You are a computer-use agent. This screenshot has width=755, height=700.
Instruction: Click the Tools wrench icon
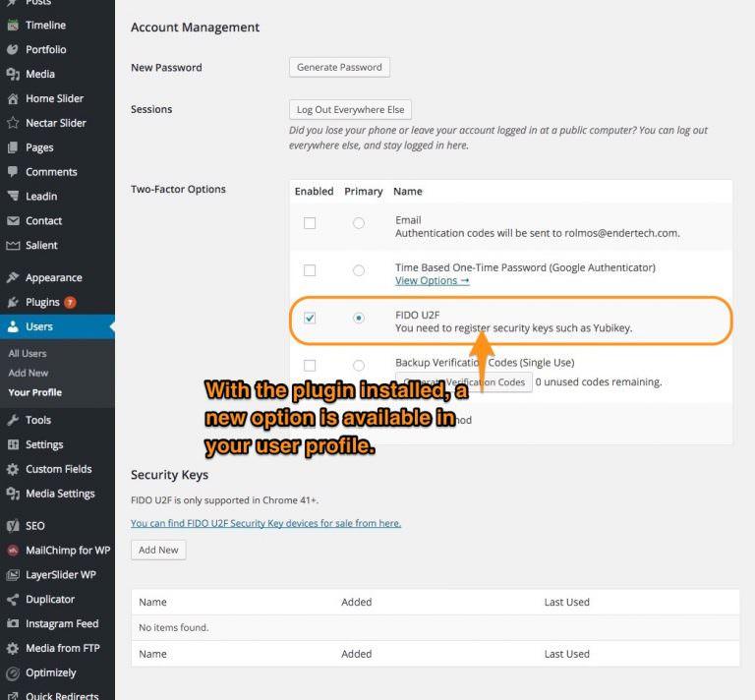click(13, 420)
